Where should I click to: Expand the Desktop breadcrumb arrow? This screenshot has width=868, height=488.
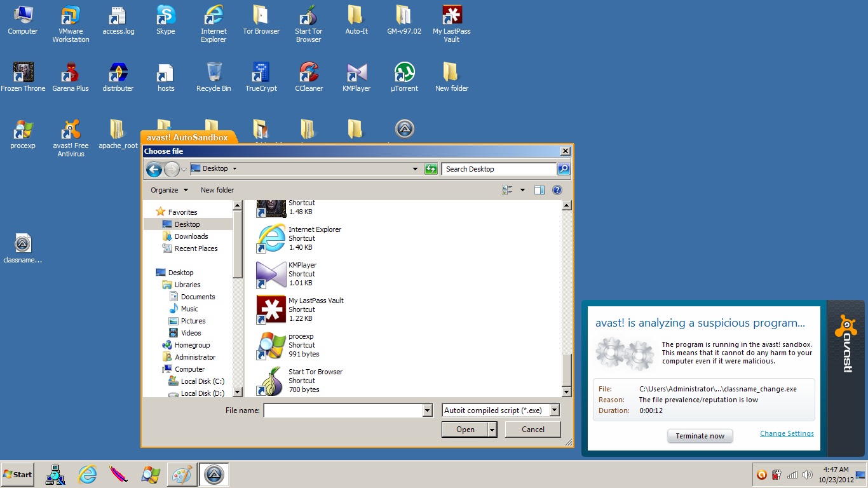pos(234,169)
